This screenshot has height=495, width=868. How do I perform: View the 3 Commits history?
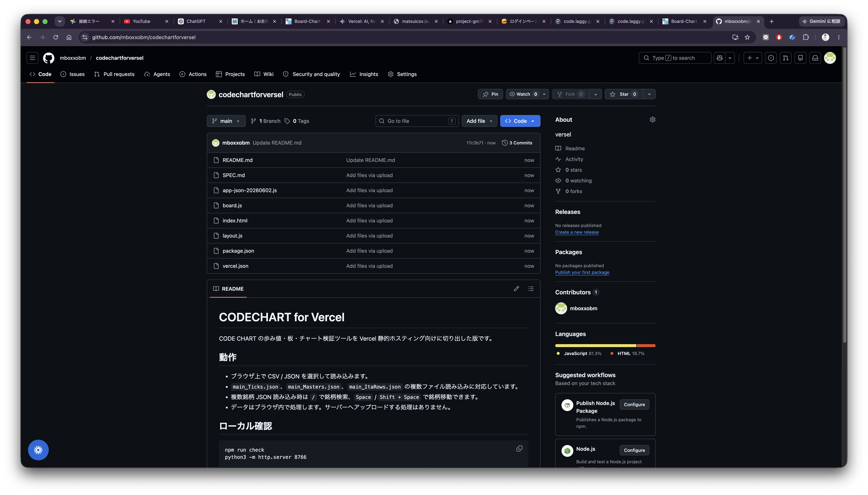517,143
